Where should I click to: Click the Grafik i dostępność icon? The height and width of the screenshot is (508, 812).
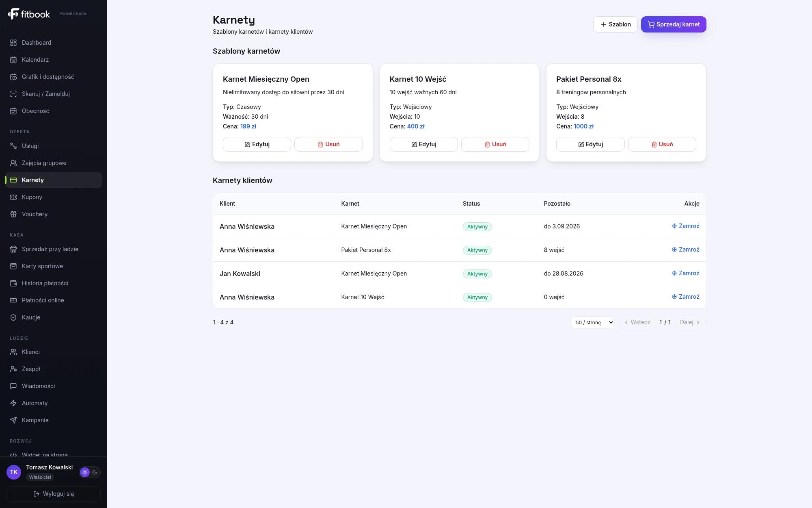coord(13,77)
